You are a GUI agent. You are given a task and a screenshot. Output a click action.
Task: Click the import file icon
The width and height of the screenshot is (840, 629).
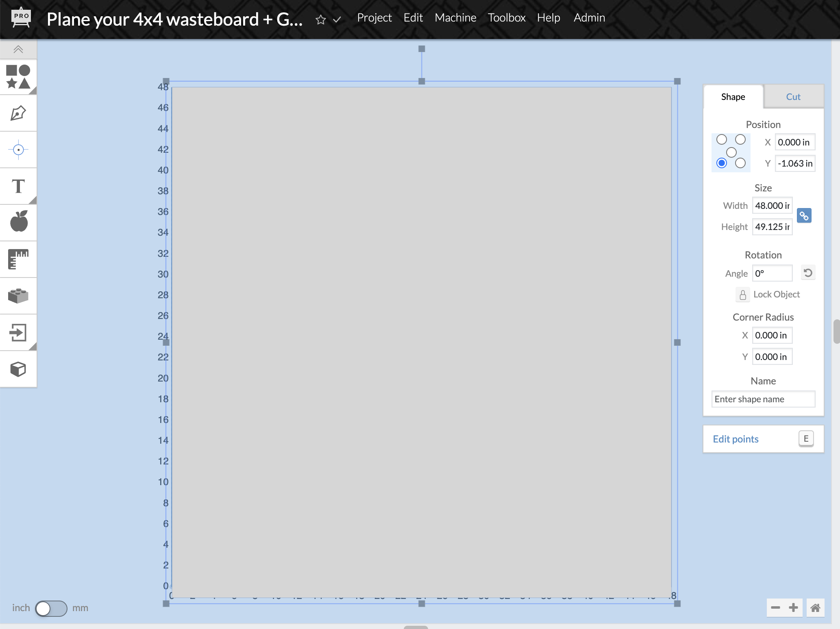coord(18,332)
